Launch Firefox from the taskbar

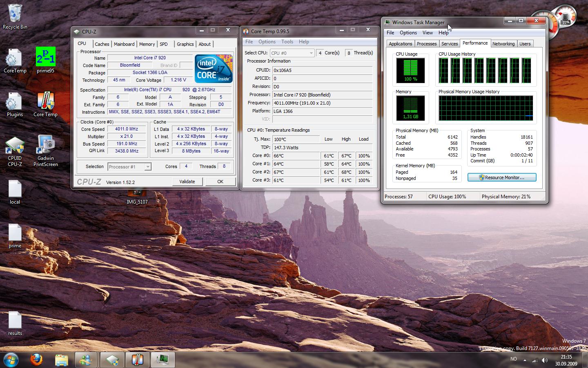pos(36,360)
